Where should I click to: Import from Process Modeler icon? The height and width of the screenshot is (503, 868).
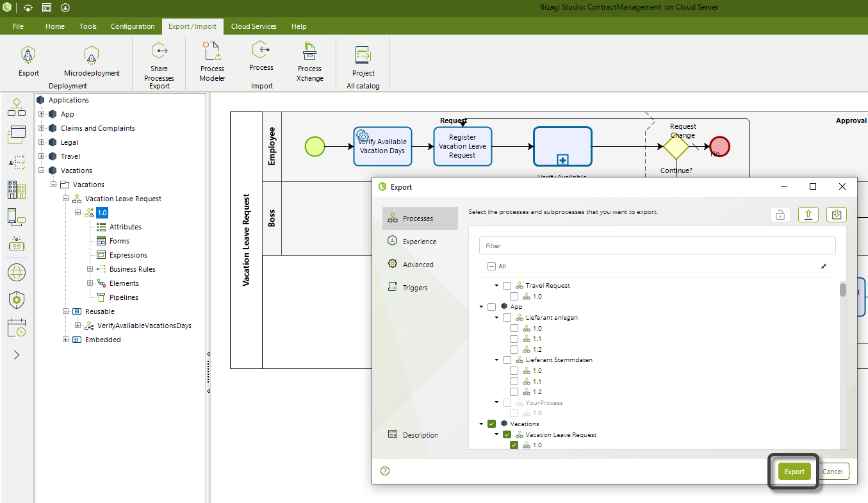click(x=212, y=51)
